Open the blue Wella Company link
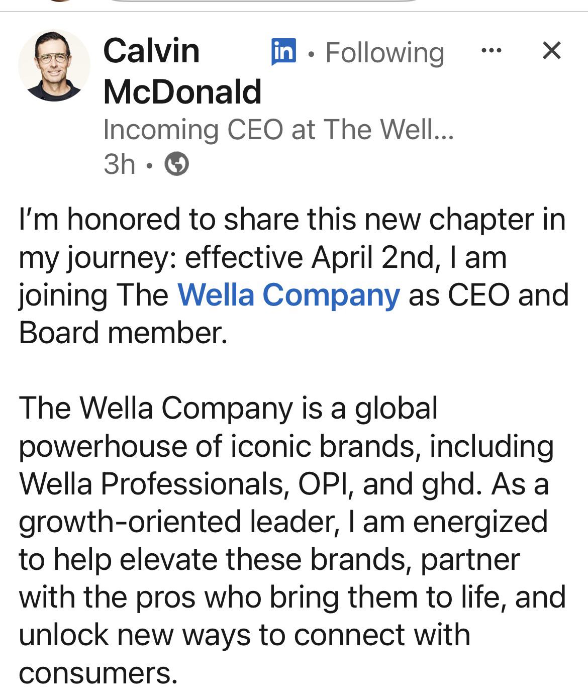Screen dimensions: 588x700 [288, 295]
